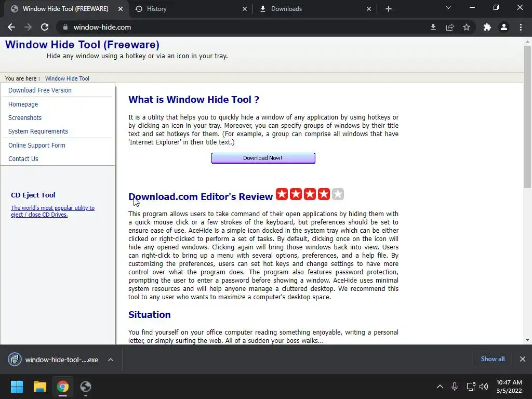Click the 'What is Window Hide Tool ?' heading
This screenshot has width=532, height=399.
tap(194, 99)
